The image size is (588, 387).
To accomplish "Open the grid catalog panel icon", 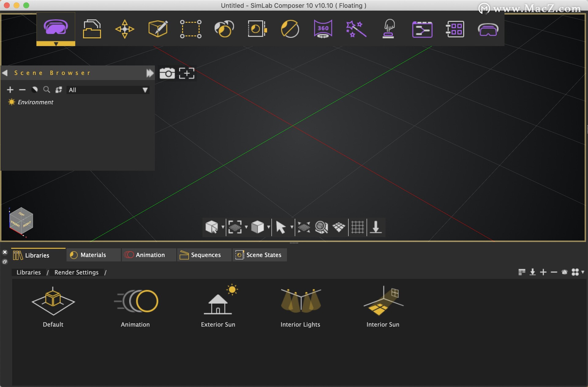I will [455, 29].
